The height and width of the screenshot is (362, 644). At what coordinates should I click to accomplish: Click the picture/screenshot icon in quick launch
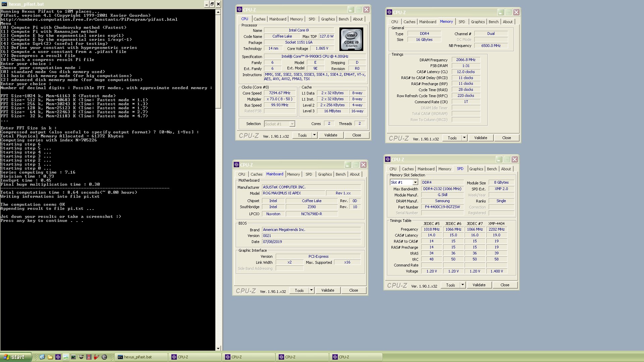click(66, 357)
